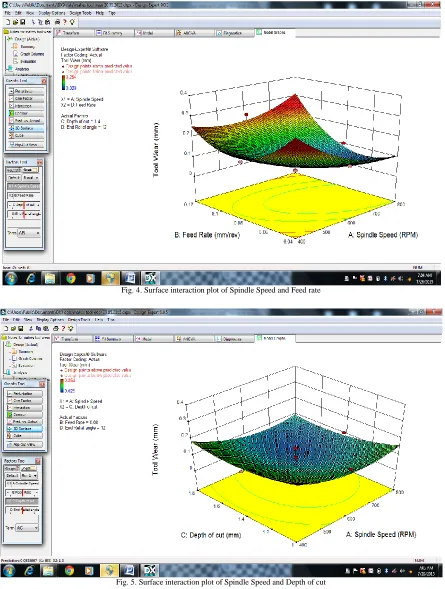Open Chrome from the Fig. 4 taskbar
This screenshot has height=589, width=445.
pyautogui.click(x=70, y=278)
